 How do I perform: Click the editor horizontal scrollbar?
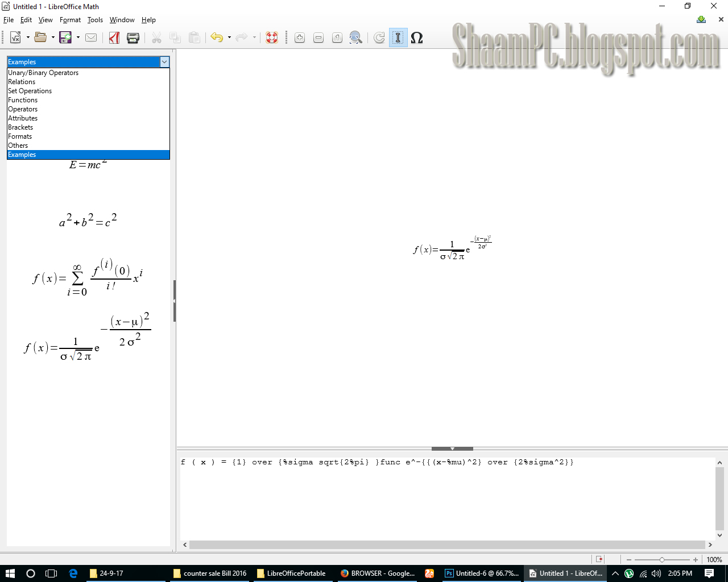(447, 544)
